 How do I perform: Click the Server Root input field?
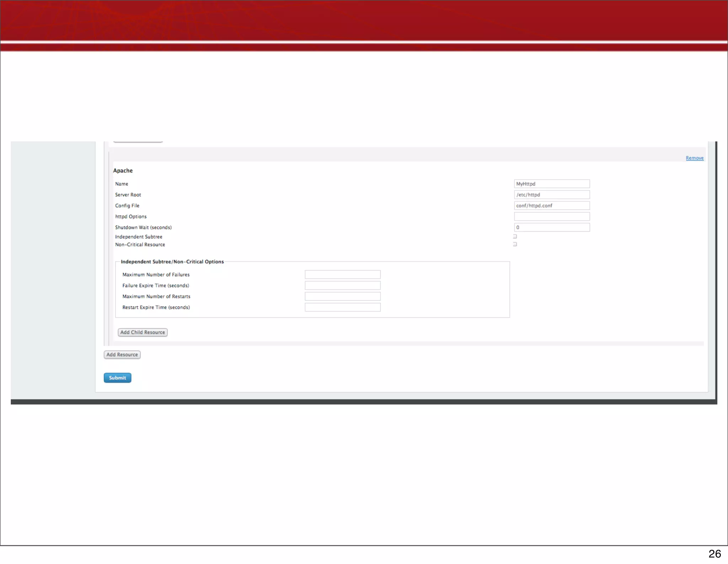click(552, 195)
